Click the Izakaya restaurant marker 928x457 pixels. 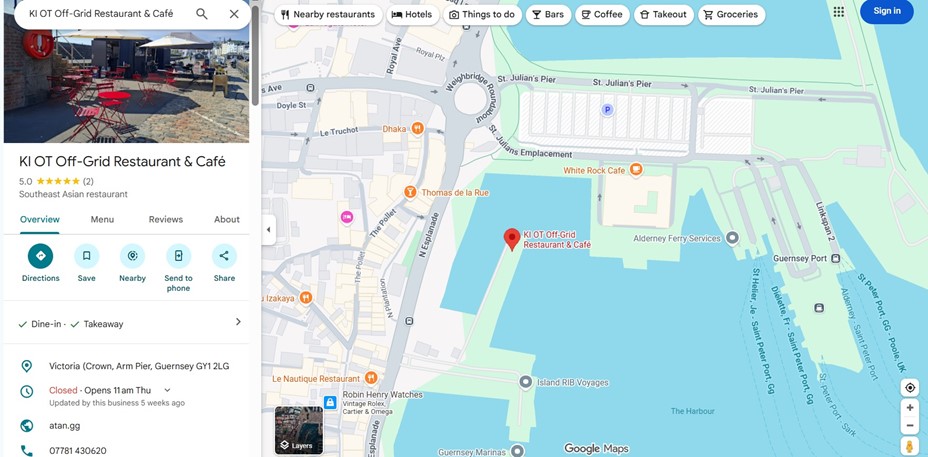pyautogui.click(x=305, y=298)
